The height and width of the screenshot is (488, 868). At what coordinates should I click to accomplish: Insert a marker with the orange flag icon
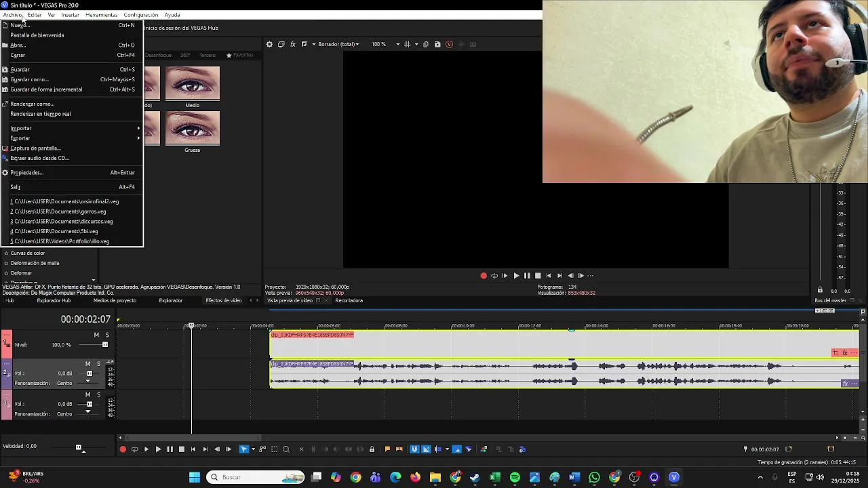387,449
